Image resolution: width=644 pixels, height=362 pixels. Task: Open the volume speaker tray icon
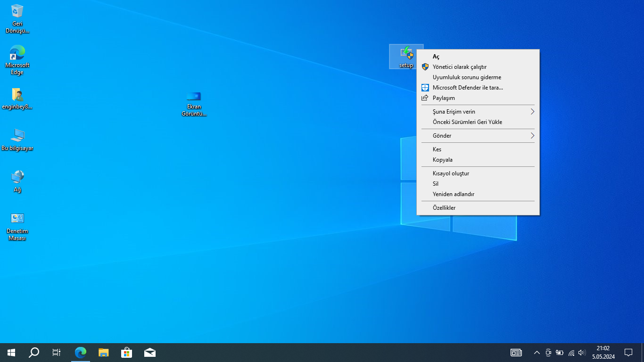point(582,353)
